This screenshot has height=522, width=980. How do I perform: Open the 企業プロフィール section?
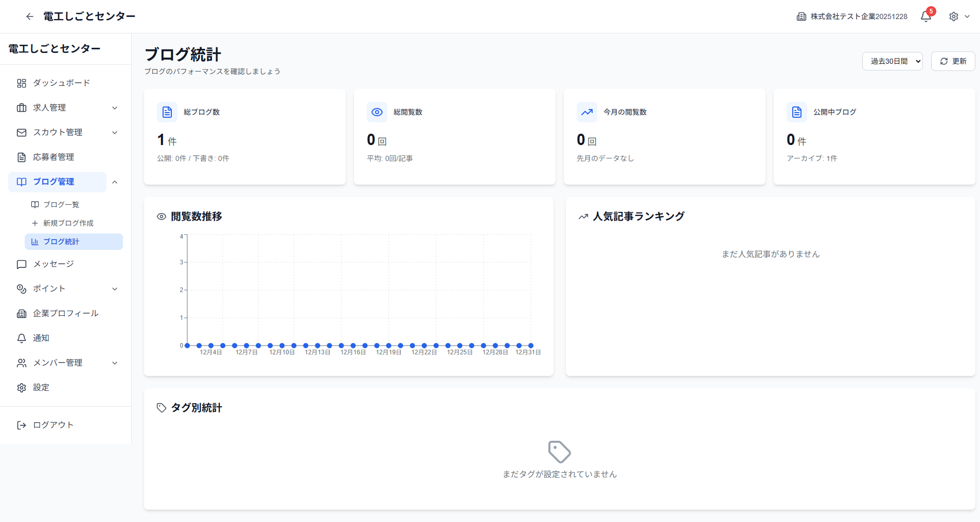[65, 313]
